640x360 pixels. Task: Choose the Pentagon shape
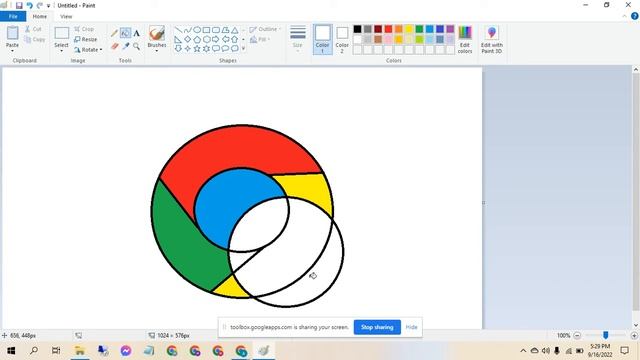197,40
